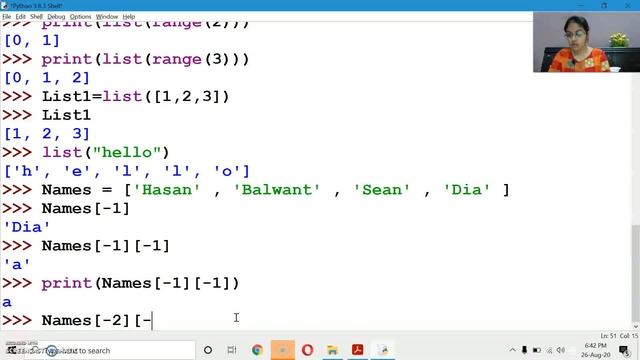Click the output [1, 2, 3]
Image resolution: width=640 pixels, height=360 pixels.
(47, 134)
